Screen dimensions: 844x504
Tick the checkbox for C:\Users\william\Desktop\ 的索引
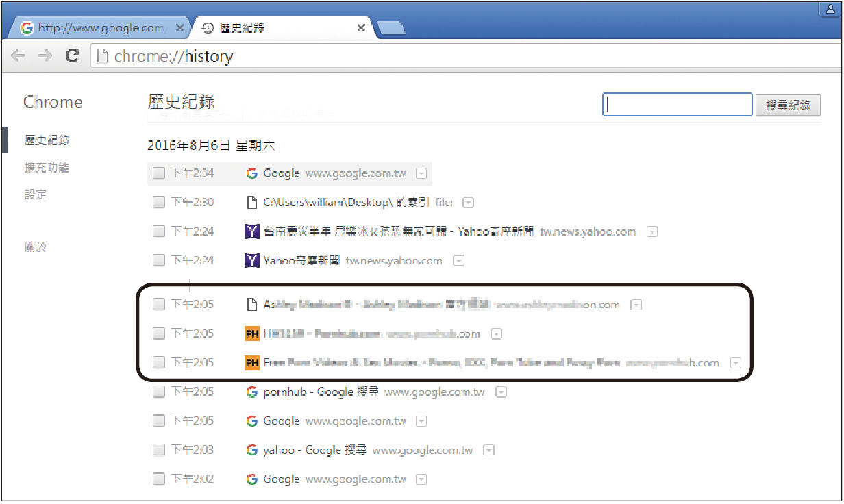point(159,202)
